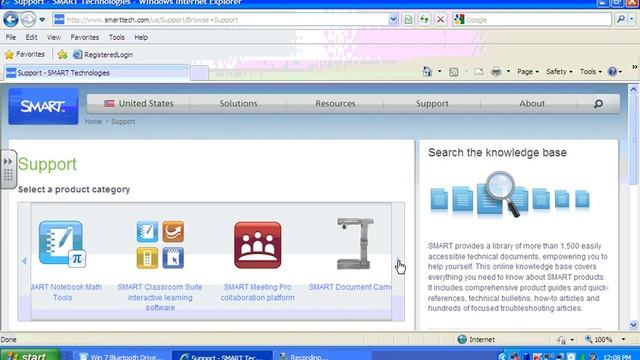Click the SMART Document Camera image
The image size is (640, 360).
355,244
